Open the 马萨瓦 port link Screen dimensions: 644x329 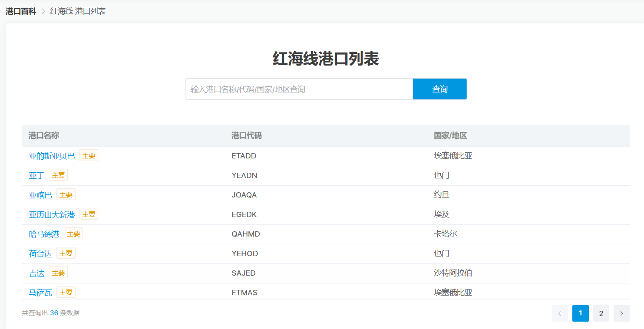(x=40, y=293)
